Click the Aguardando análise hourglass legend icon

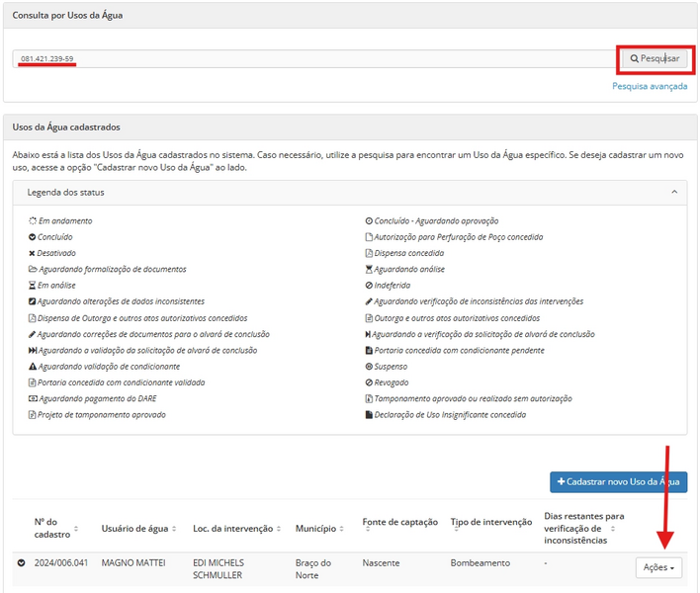point(369,269)
